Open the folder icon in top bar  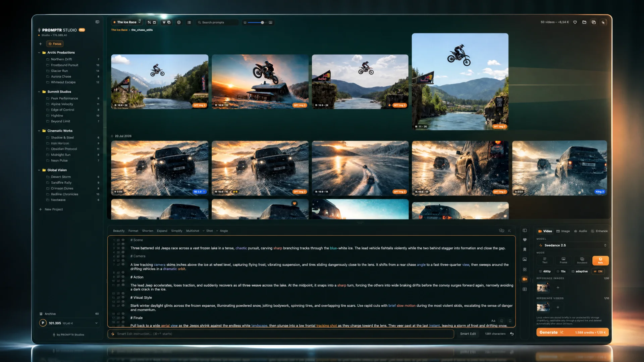(x=584, y=22)
